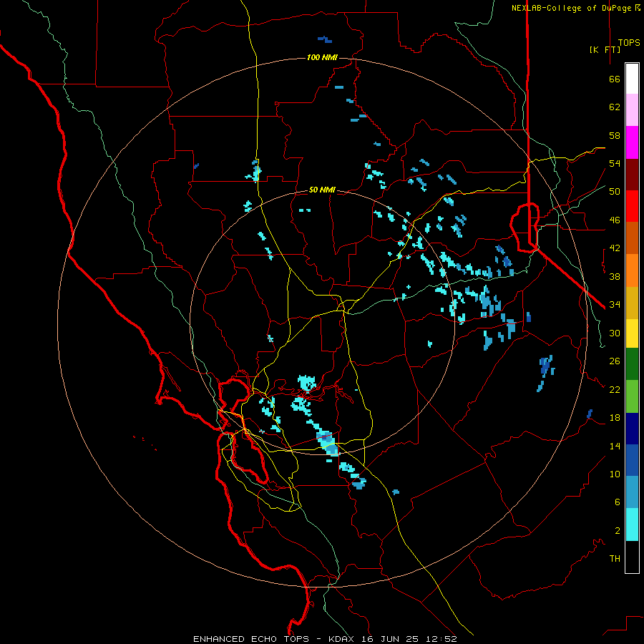
Task: Click the 54 legend value
Action: [x=615, y=163]
